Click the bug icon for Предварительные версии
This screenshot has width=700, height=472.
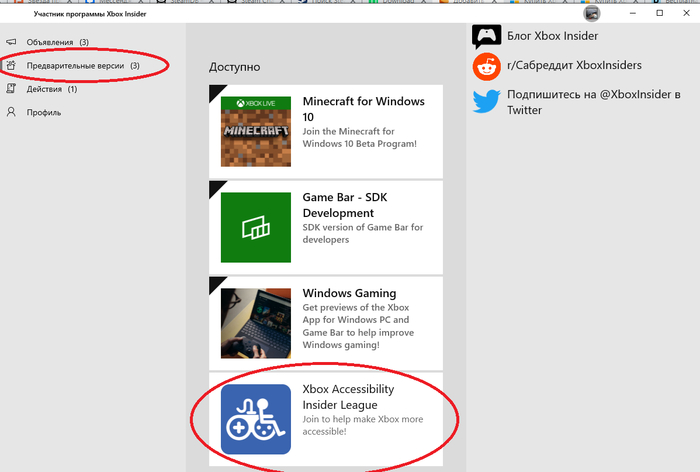point(11,65)
